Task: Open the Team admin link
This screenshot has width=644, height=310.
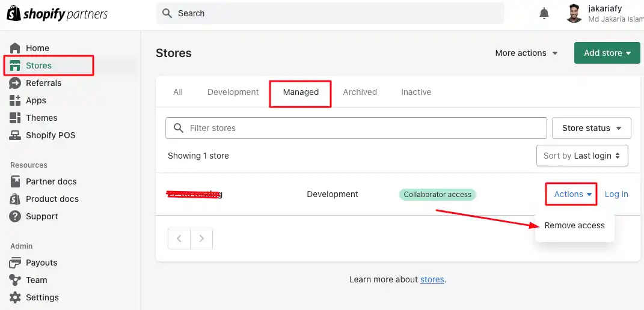Action: click(x=36, y=280)
